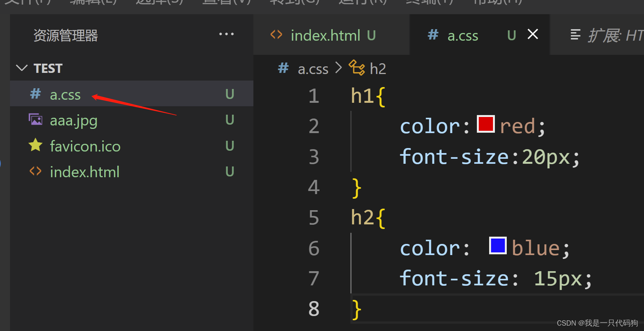Click the h2 breadcrumb symbol
Viewport: 644px width, 331px height.
click(x=378, y=69)
